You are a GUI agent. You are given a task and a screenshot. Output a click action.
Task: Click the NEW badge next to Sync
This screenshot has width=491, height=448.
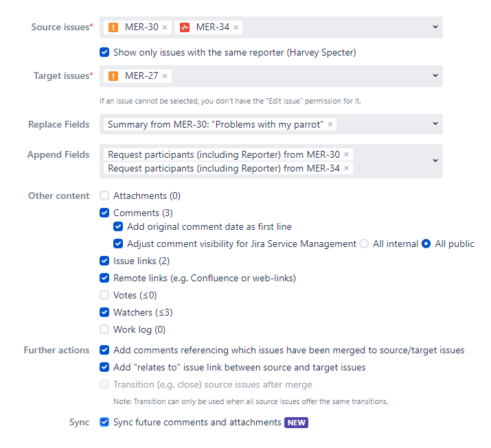(296, 423)
